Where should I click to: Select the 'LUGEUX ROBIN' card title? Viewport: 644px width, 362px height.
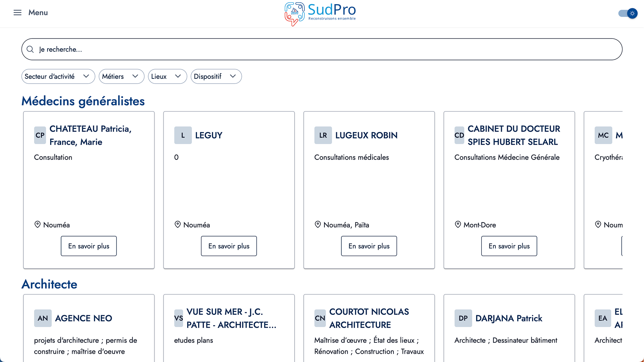coord(366,135)
